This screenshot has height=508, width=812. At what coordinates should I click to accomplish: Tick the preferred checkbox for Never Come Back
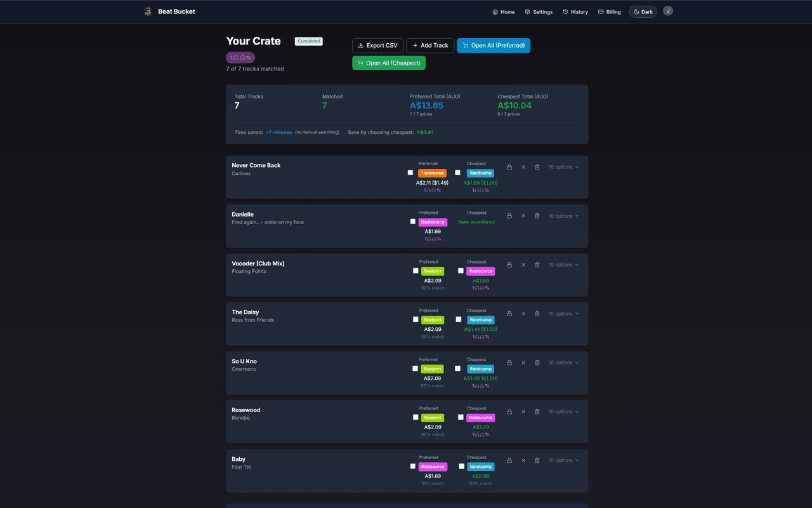click(x=410, y=173)
